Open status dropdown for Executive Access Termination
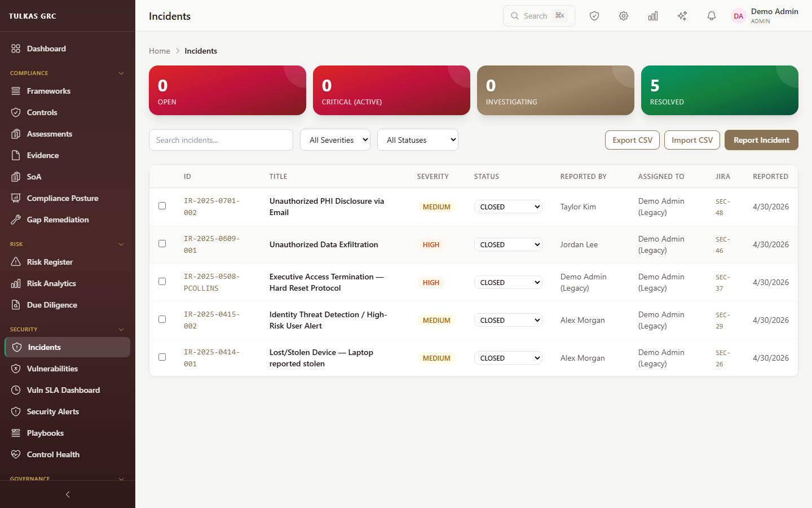Viewport: 812px width, 508px height. (x=508, y=282)
